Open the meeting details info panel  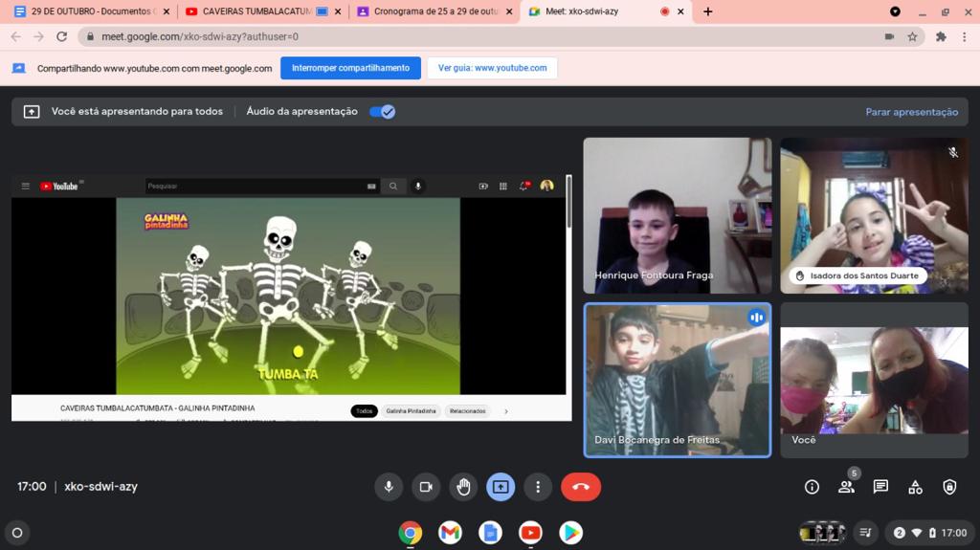click(x=812, y=487)
